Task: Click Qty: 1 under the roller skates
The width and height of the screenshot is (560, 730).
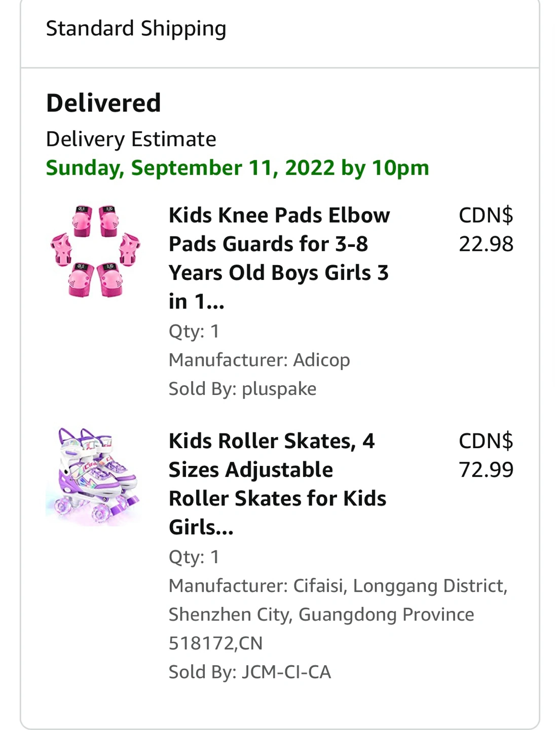Action: pos(194,557)
